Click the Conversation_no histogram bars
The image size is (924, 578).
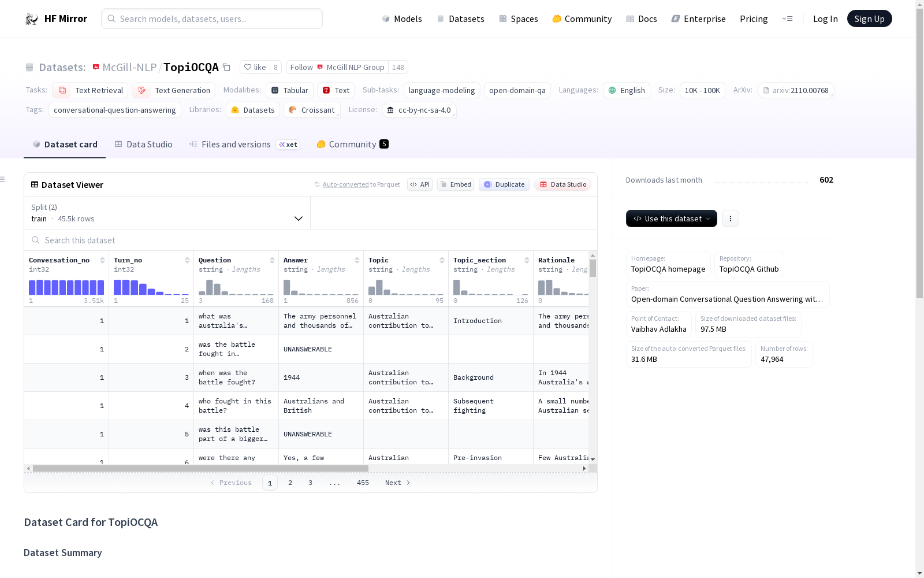(x=66, y=287)
